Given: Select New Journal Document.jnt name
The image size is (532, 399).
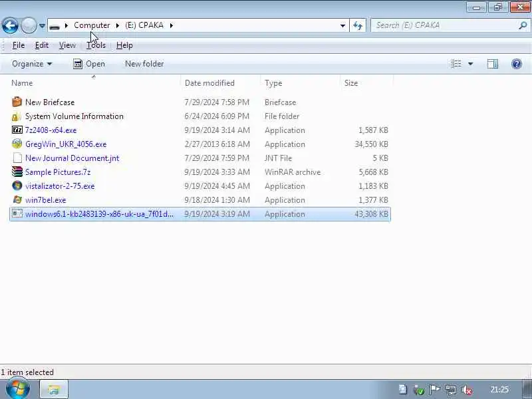Looking at the screenshot, I should [72, 158].
